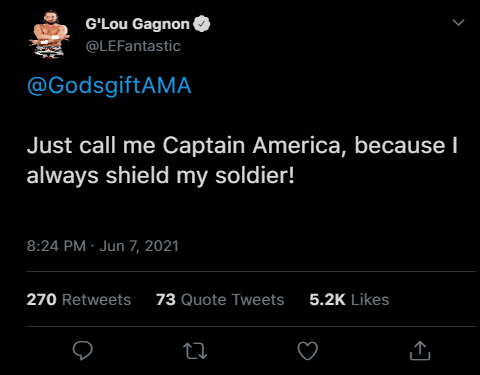Click the 8:24 PM timestamp
The image size is (480, 375).
(56, 246)
